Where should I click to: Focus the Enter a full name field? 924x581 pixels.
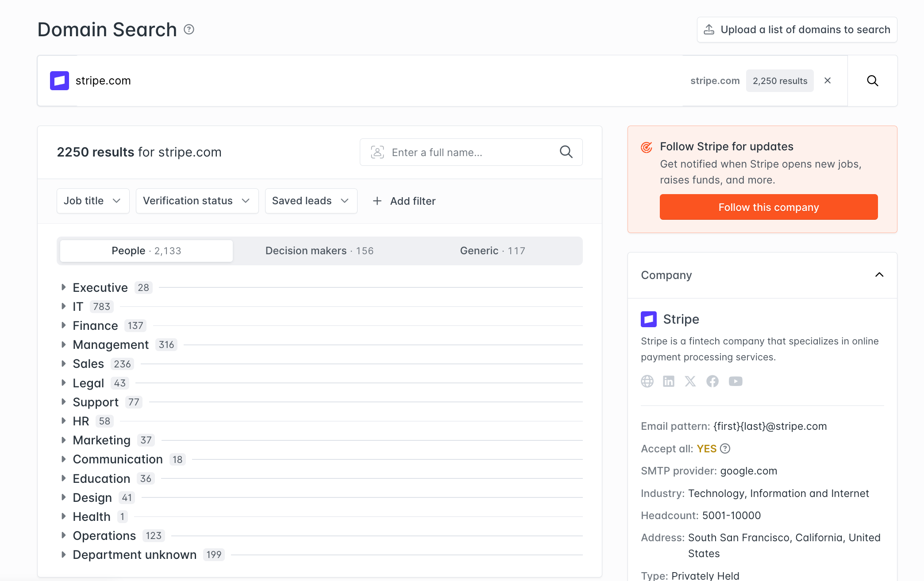[x=471, y=152]
